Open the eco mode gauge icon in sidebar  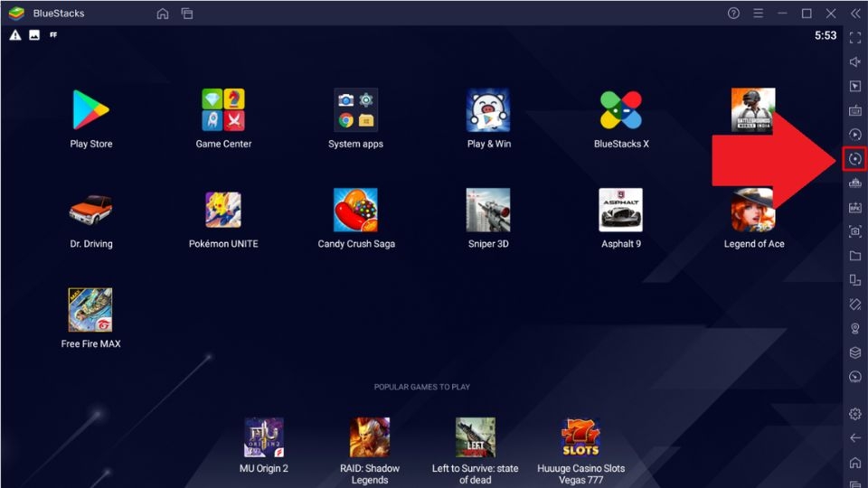click(855, 377)
